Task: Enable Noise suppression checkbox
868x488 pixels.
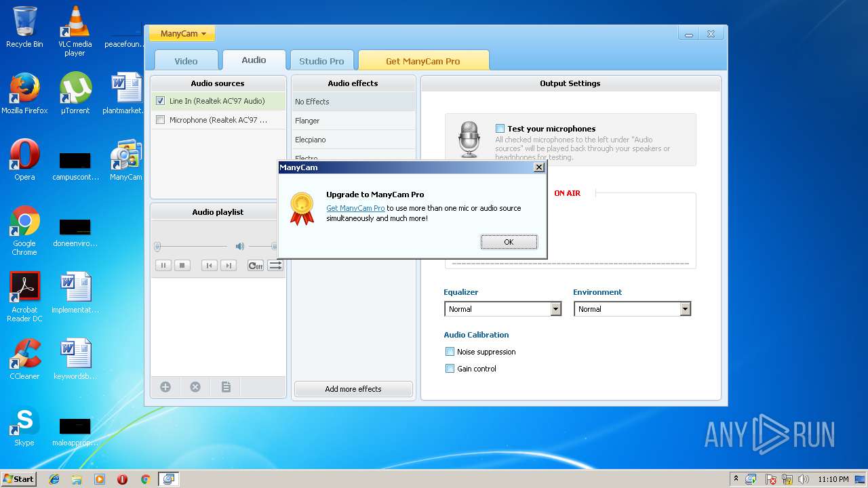Action: point(450,352)
